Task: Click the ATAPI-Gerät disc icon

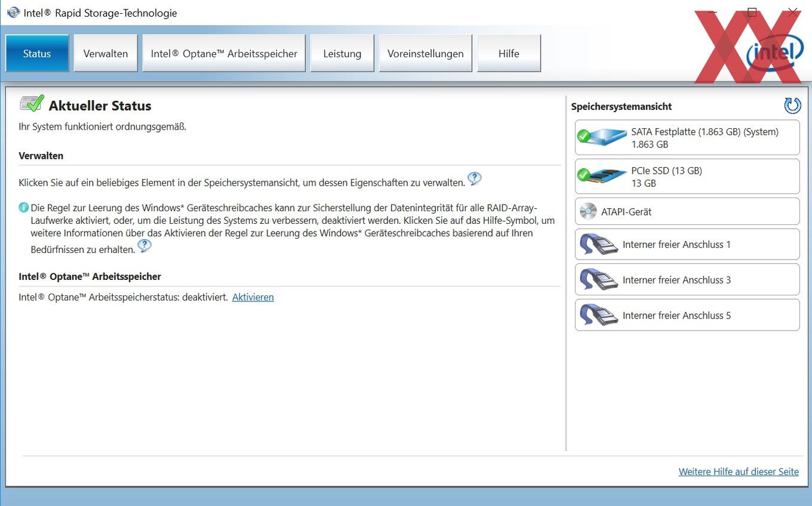Action: click(588, 211)
